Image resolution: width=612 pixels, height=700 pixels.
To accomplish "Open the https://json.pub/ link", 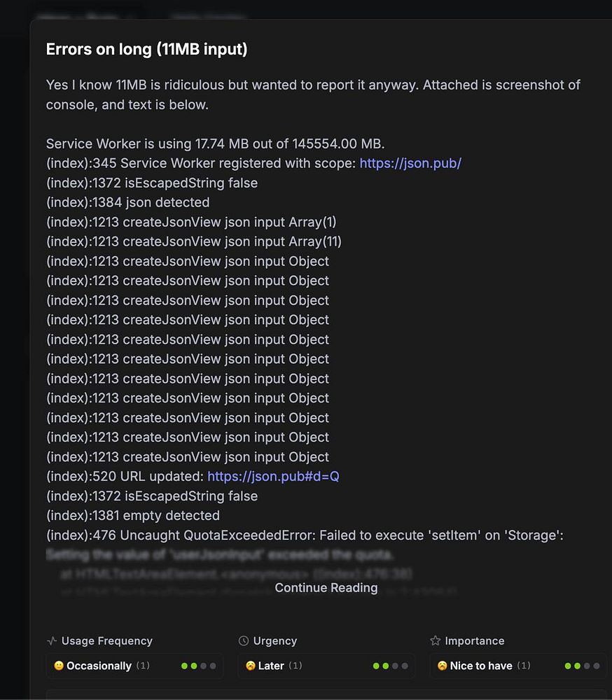I will (410, 164).
